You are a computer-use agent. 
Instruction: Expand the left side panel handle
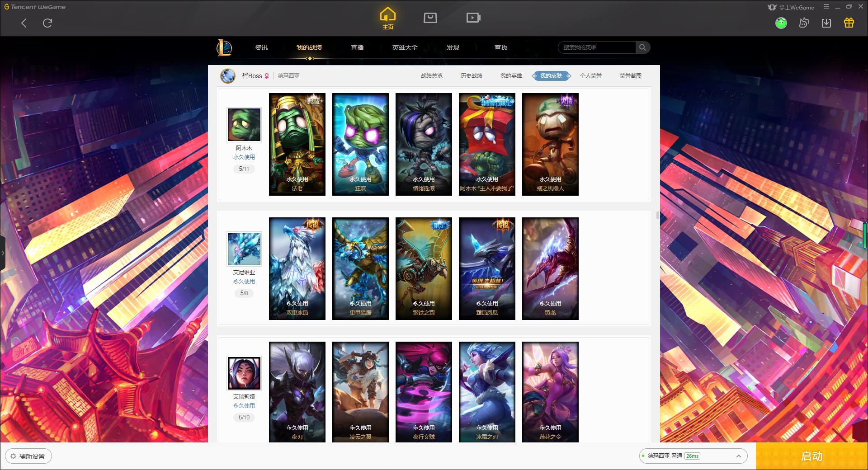[x=3, y=253]
